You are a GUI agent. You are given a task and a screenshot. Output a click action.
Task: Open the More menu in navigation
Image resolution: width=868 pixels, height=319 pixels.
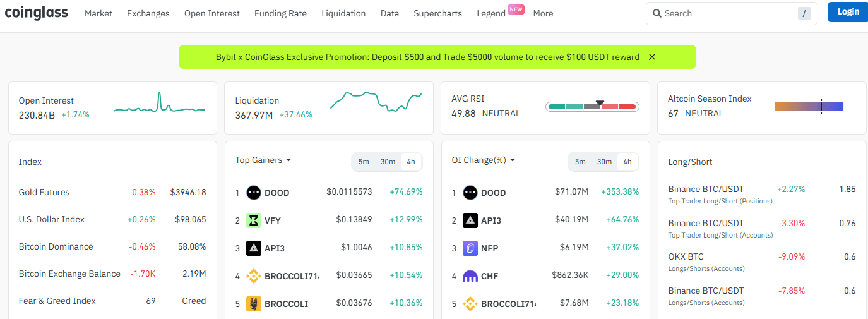pyautogui.click(x=543, y=13)
